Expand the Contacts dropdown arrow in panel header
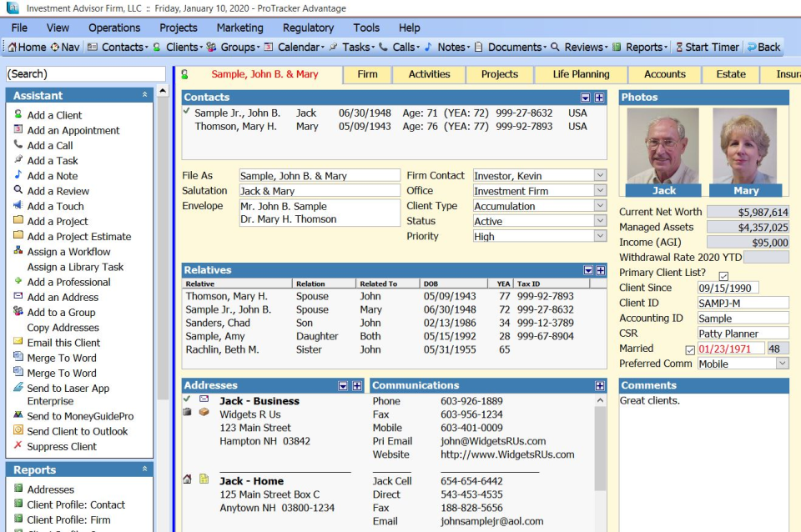 [585, 97]
